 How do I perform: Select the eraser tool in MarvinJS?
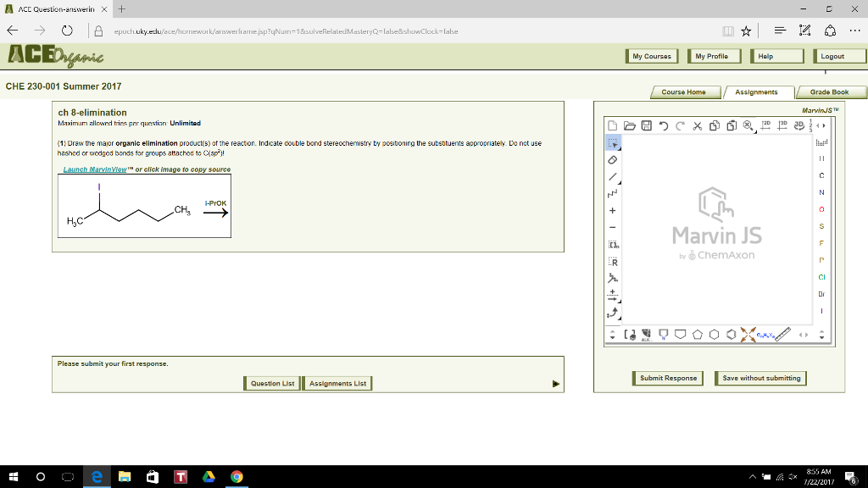613,158
